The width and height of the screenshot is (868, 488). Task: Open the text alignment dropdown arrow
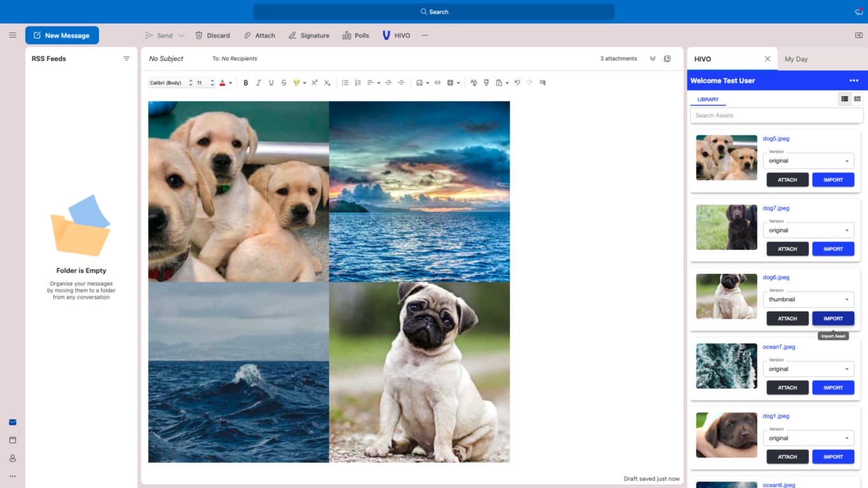379,83
